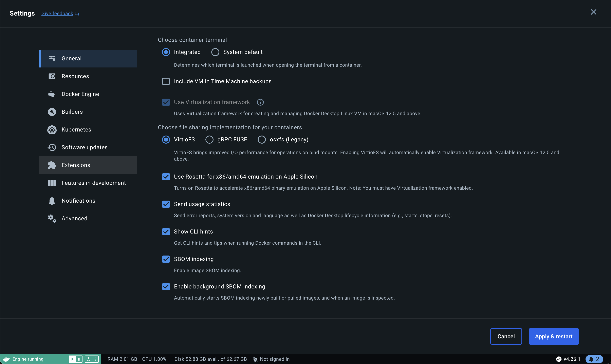
Task: Switch to the Resources settings tab
Action: (75, 76)
